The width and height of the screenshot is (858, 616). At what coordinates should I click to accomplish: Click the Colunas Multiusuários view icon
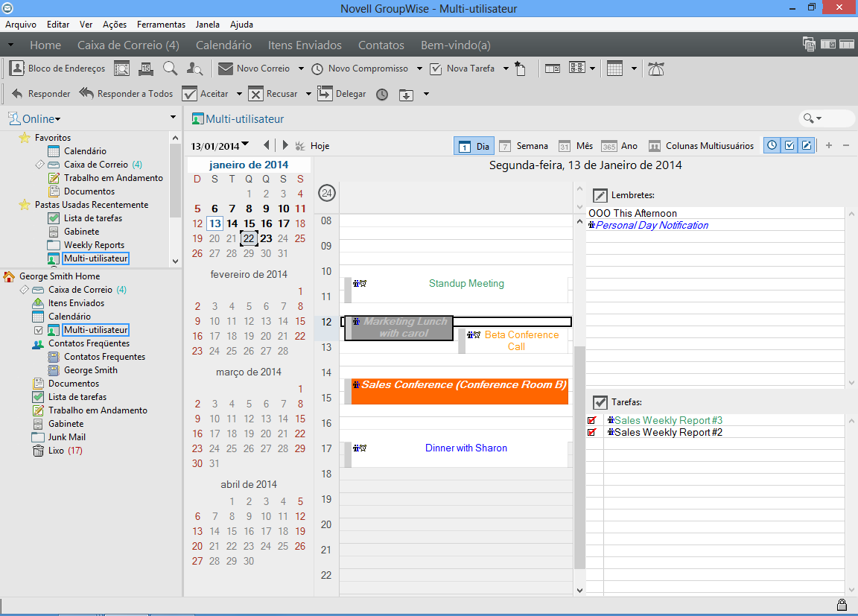[655, 146]
